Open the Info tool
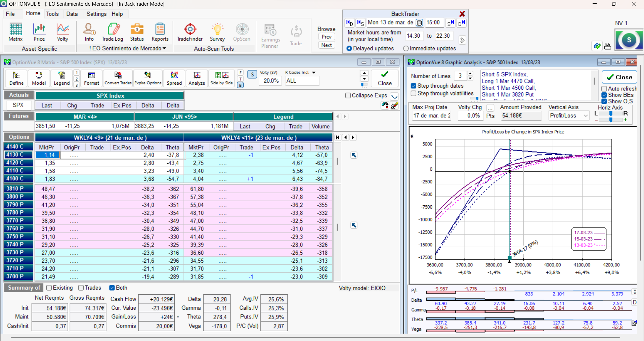This screenshot has width=644, height=341. tap(89, 32)
